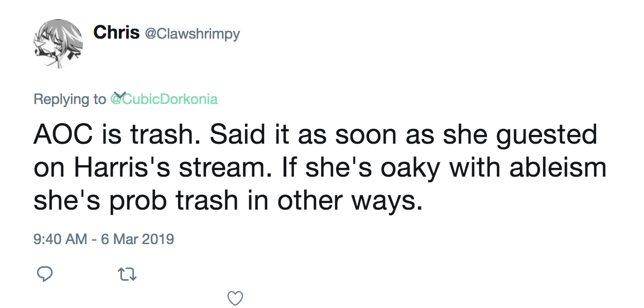644x308 pixels.
Task: Open the @Clawshrimpy handle link
Action: click(x=192, y=34)
